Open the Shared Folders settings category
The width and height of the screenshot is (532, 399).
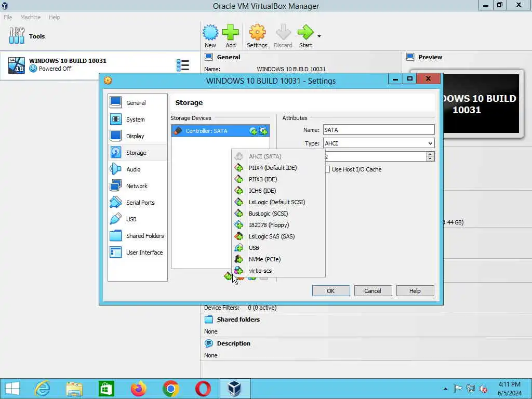pos(137,236)
